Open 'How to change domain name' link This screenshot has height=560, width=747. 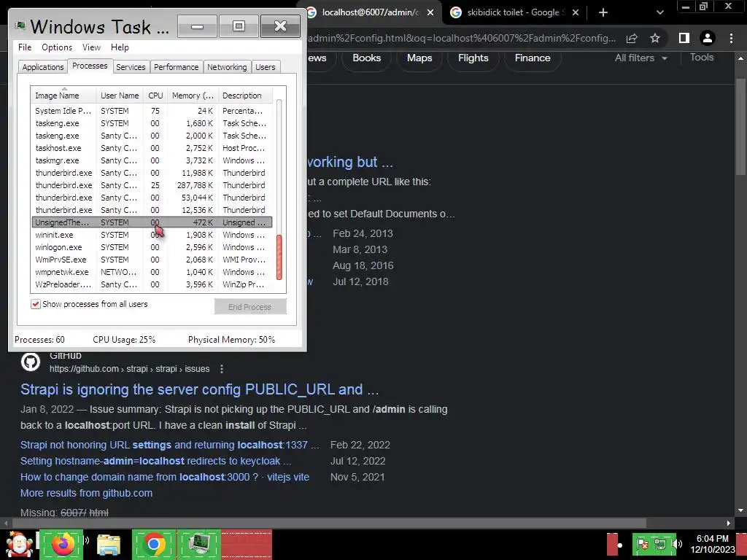[x=165, y=477]
